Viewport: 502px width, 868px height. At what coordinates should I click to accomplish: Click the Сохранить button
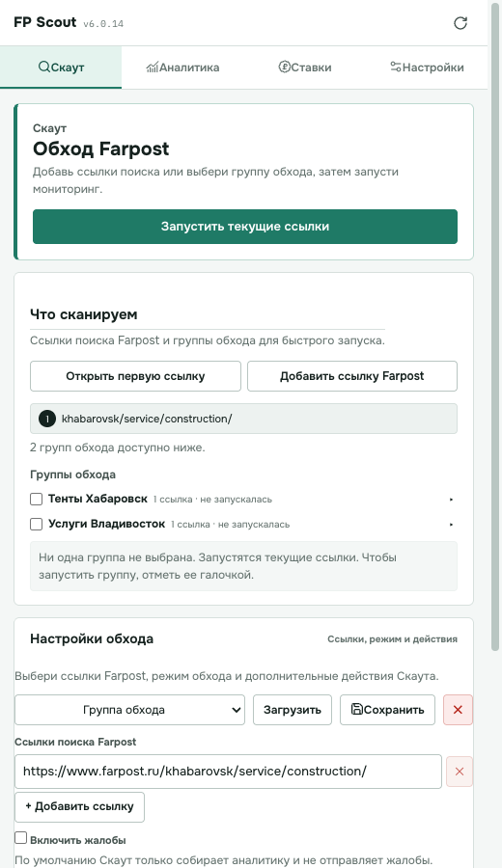click(x=387, y=710)
